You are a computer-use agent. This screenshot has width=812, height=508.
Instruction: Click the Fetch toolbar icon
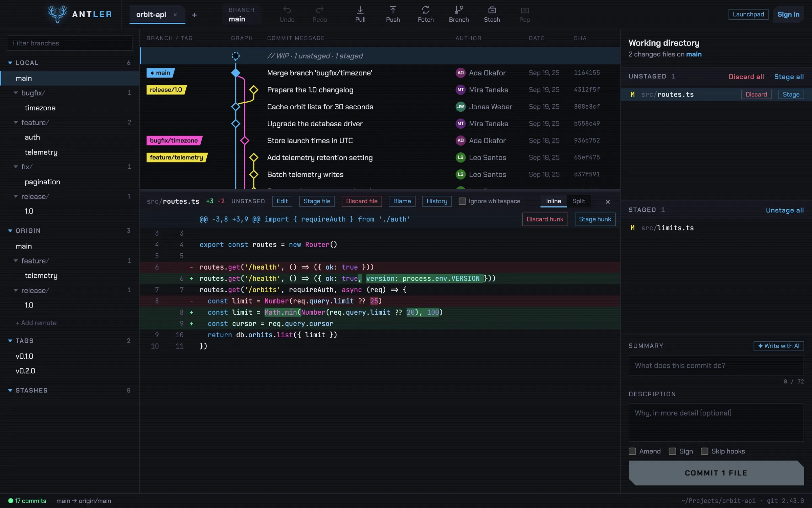tap(426, 14)
